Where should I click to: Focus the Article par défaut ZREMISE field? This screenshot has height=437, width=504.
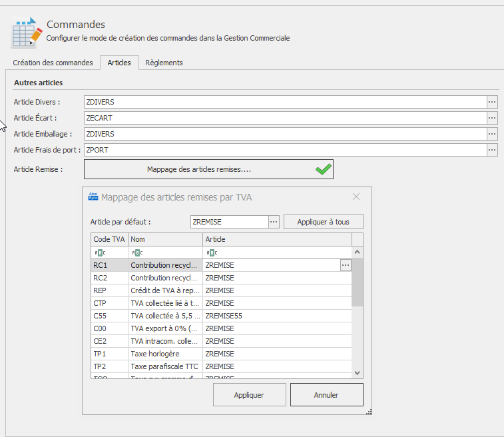(x=230, y=222)
